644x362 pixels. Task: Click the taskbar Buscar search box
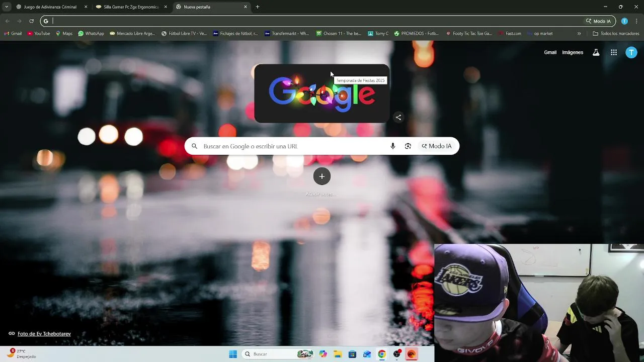[x=278, y=354]
